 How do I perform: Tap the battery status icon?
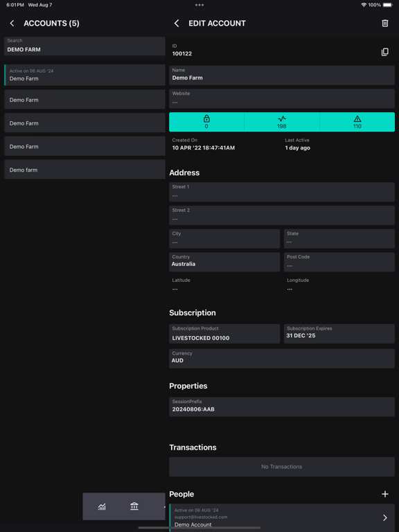tap(388, 5)
